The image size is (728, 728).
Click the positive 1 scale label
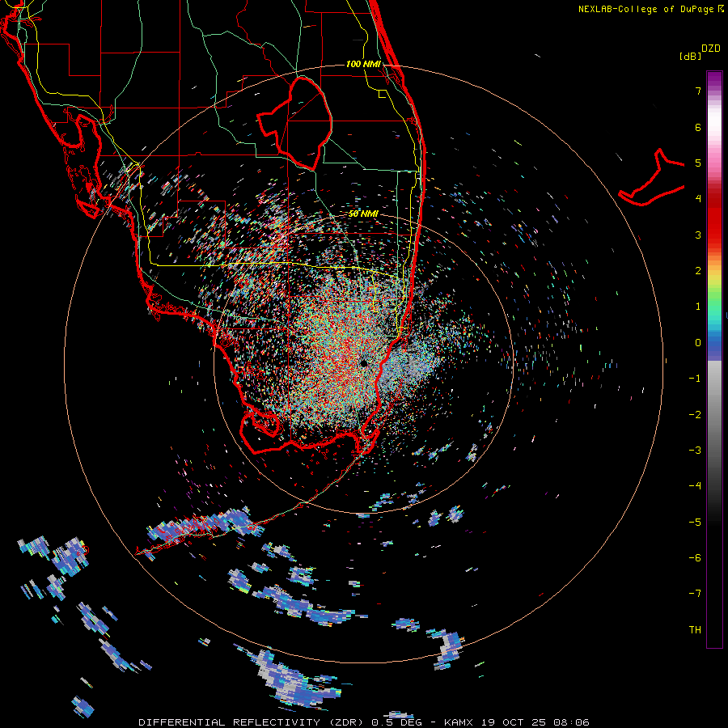[x=698, y=307]
